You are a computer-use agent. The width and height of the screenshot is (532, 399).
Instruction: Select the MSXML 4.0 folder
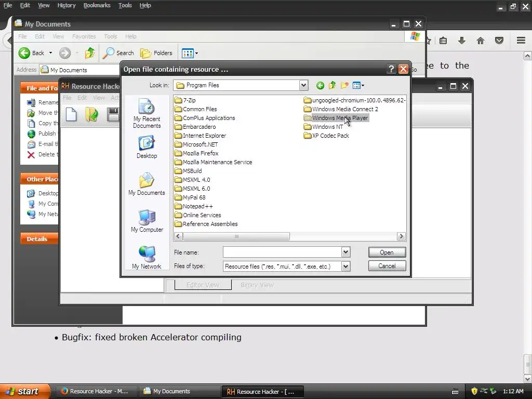point(193,179)
